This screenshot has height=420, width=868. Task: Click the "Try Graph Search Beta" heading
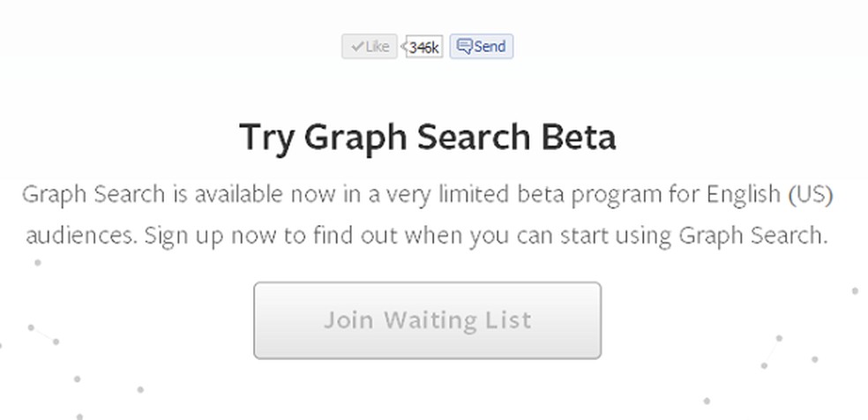(x=427, y=138)
